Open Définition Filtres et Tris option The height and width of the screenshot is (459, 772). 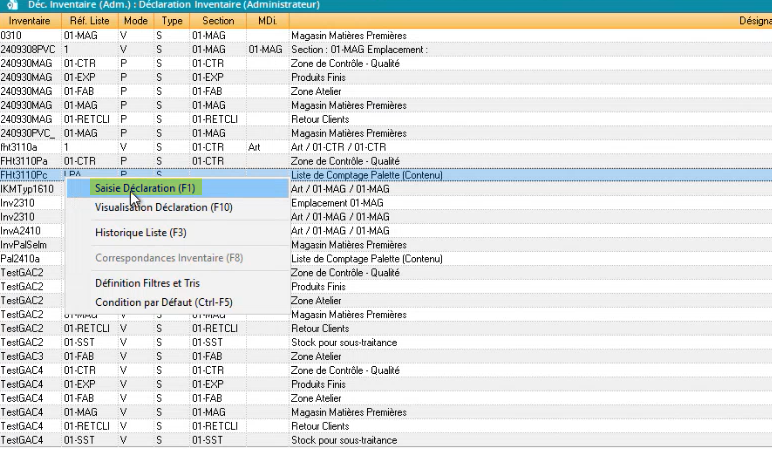147,283
